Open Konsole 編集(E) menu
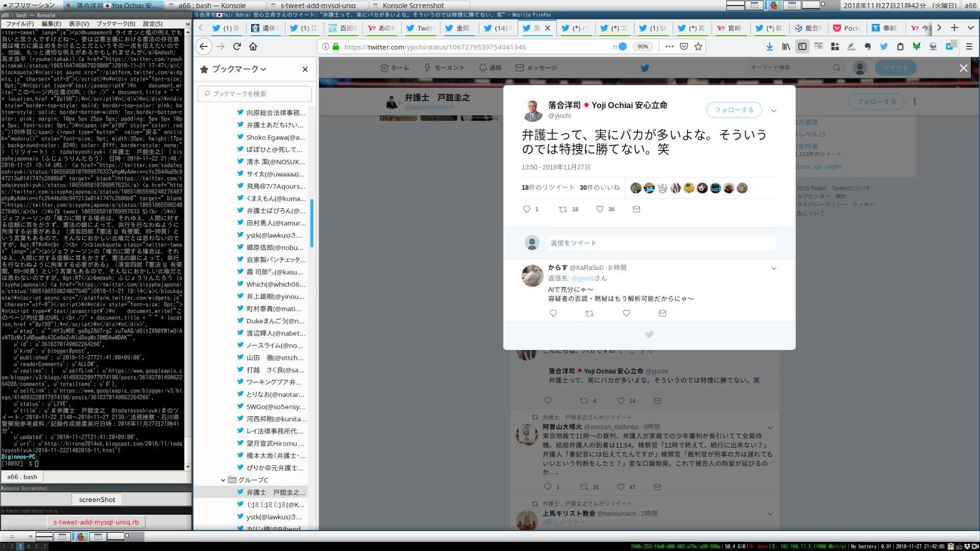The width and height of the screenshot is (980, 551). click(x=51, y=24)
